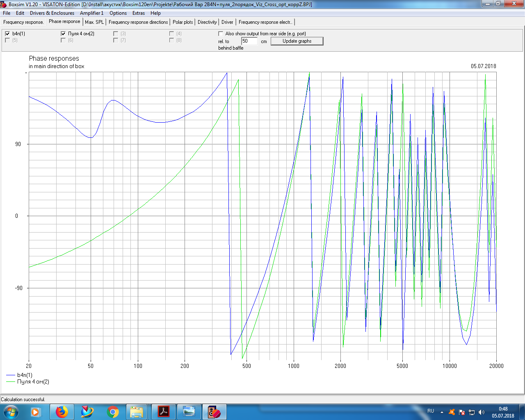Launch Firefox from the taskbar
This screenshot has width=525, height=420.
[x=62, y=411]
